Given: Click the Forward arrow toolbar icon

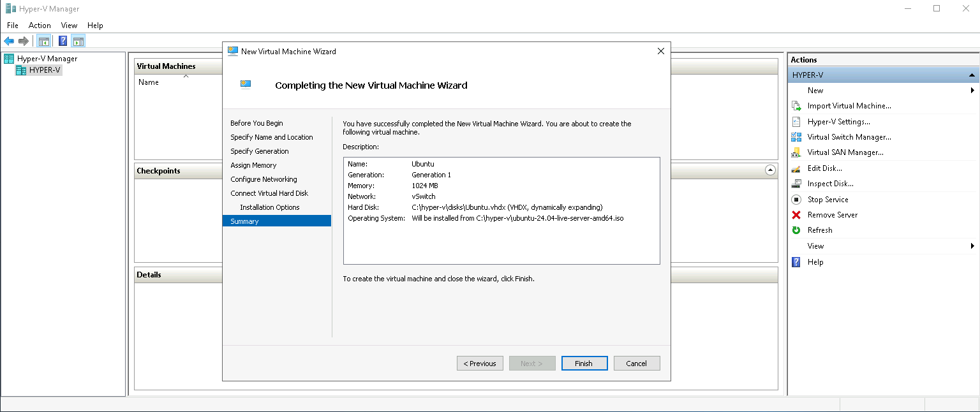Looking at the screenshot, I should 24,41.
